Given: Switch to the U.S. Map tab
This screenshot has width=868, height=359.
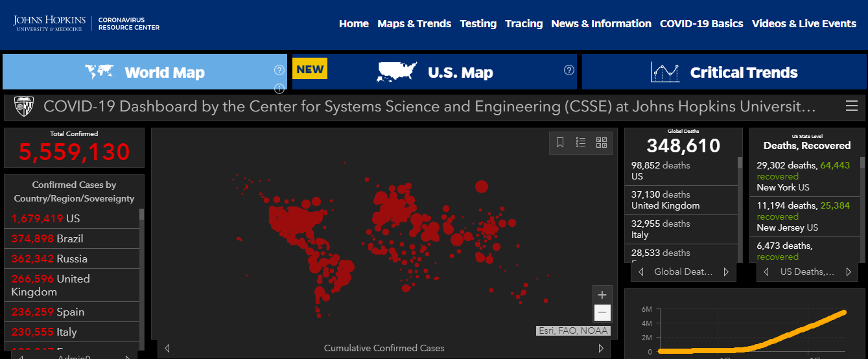Looking at the screenshot, I should (x=434, y=72).
